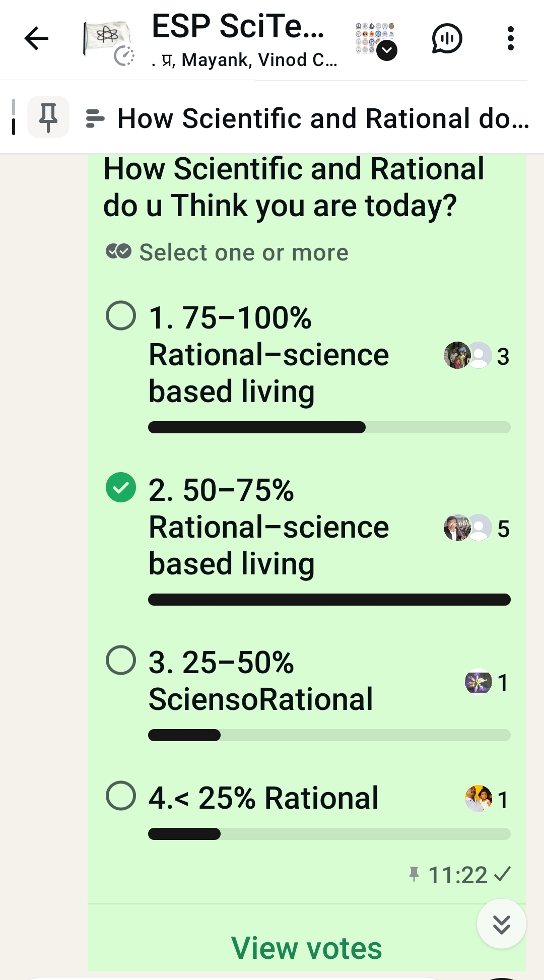Open the three-dot more options menu
This screenshot has height=980, width=544.
[510, 39]
